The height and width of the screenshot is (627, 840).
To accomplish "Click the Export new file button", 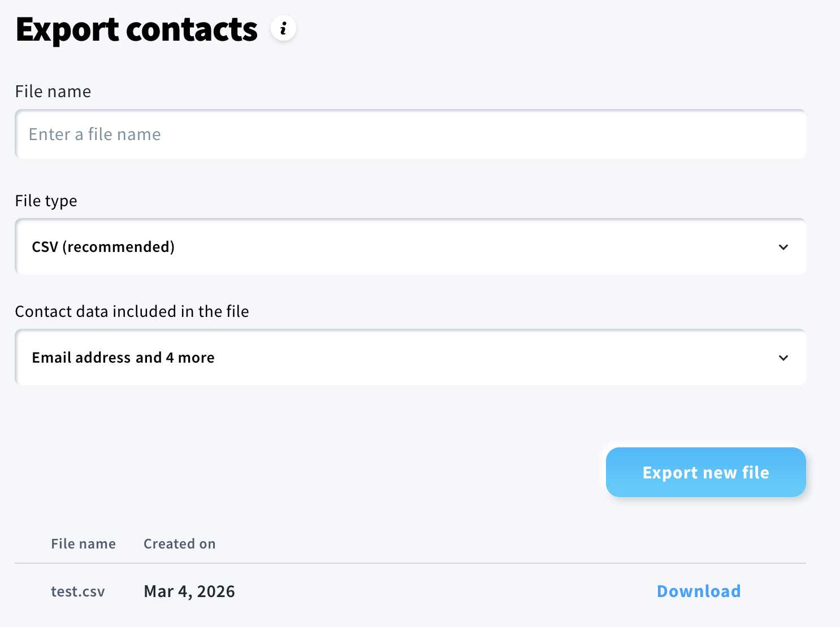I will [705, 472].
